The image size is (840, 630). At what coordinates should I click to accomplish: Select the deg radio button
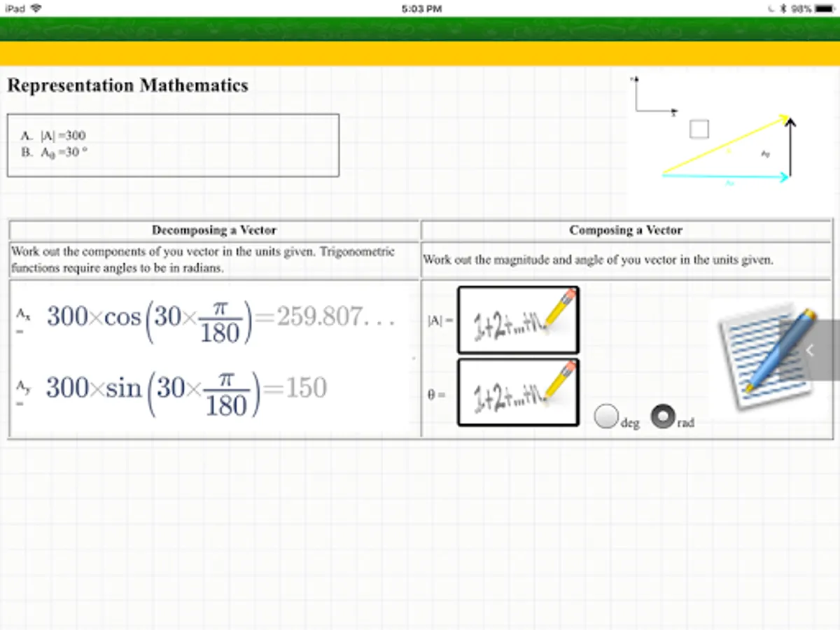pyautogui.click(x=605, y=416)
